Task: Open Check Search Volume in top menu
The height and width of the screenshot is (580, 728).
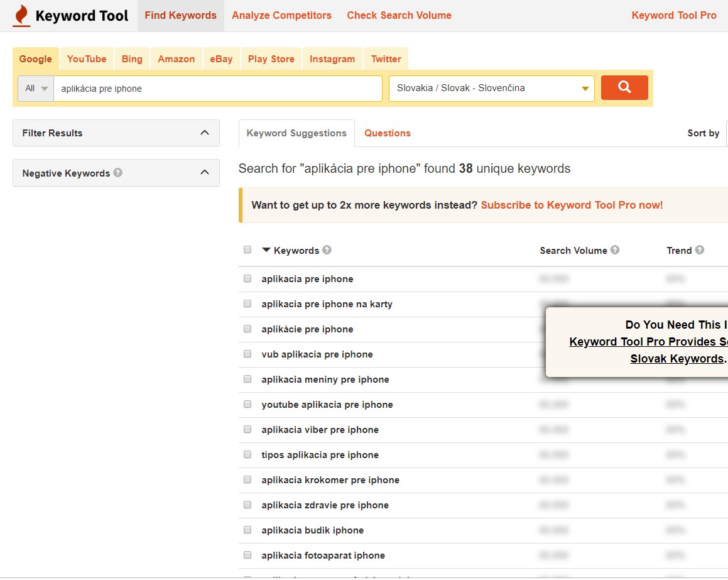Action: [x=399, y=15]
